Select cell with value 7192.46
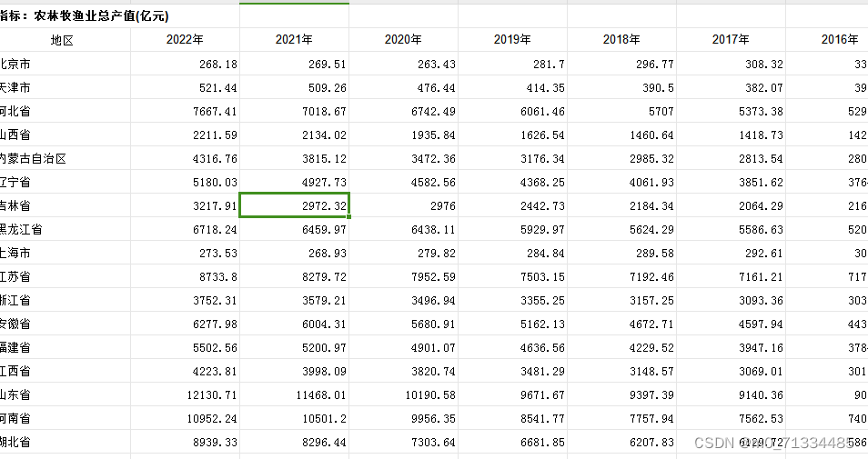Screen dimensions: 868x459 (621, 276)
